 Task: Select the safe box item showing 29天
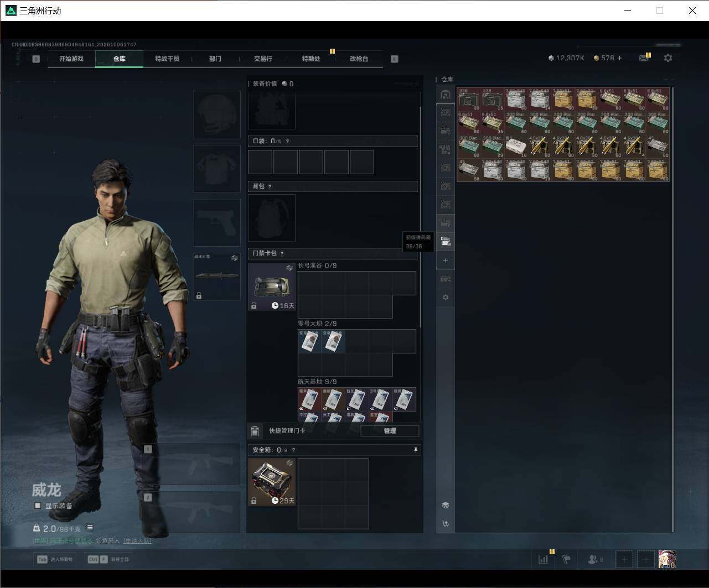coord(272,482)
